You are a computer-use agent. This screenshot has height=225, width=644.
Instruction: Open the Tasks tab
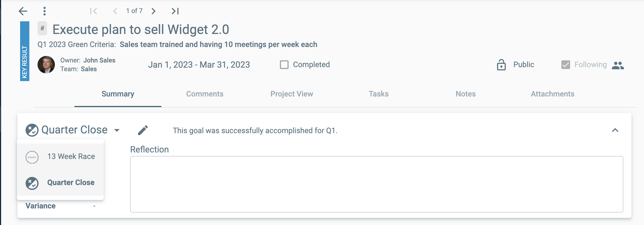tap(379, 94)
